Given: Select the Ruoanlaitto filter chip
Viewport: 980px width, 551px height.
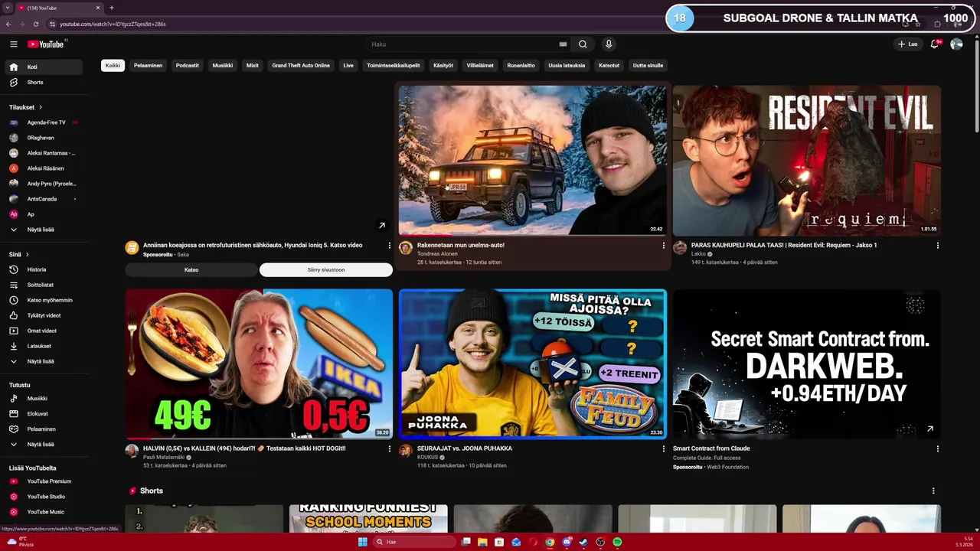Looking at the screenshot, I should pos(521,66).
